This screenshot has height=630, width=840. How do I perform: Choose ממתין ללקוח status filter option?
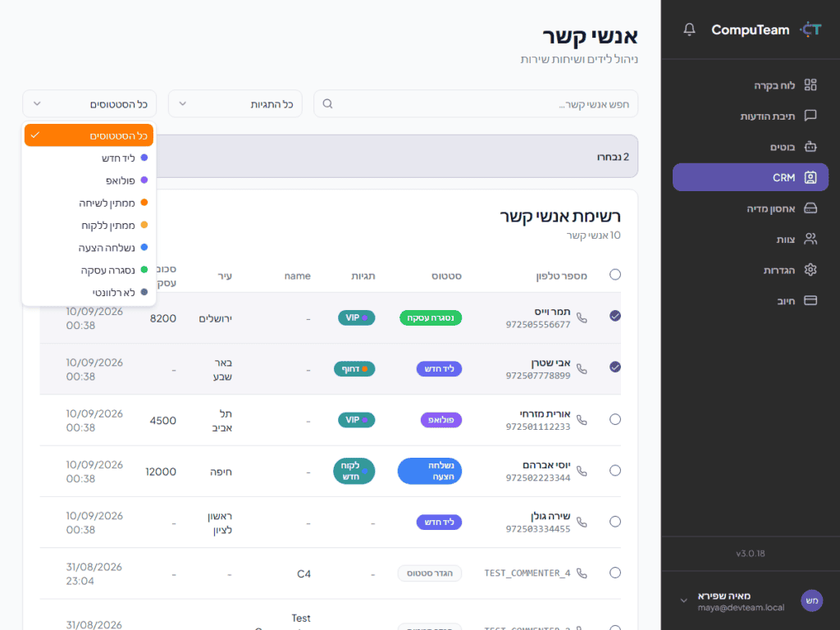click(x=89, y=226)
